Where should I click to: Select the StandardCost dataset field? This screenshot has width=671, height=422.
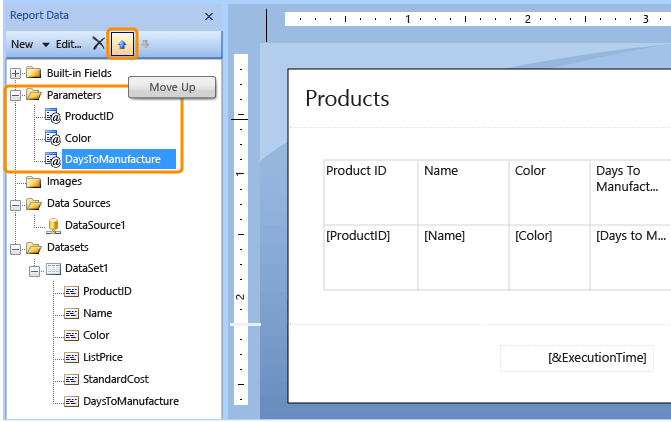click(116, 379)
